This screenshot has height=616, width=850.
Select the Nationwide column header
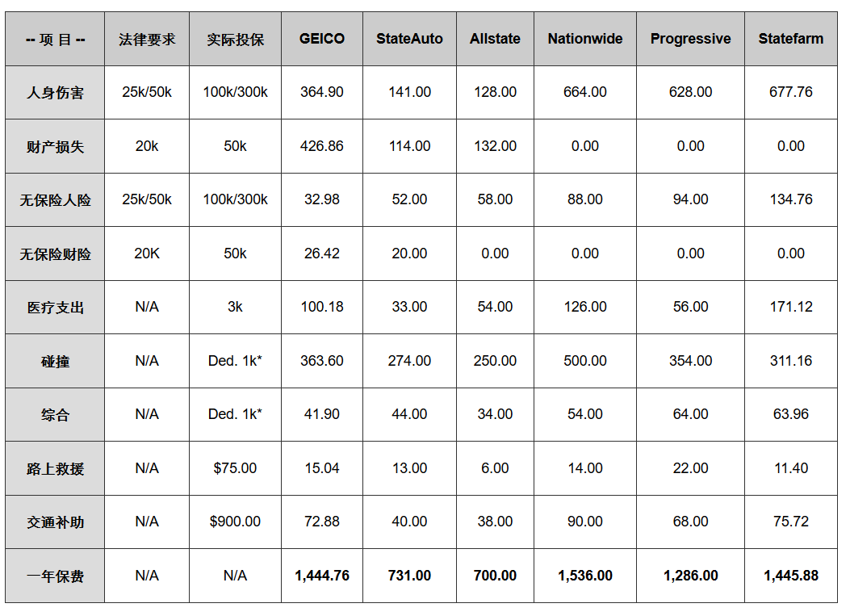[x=584, y=39]
